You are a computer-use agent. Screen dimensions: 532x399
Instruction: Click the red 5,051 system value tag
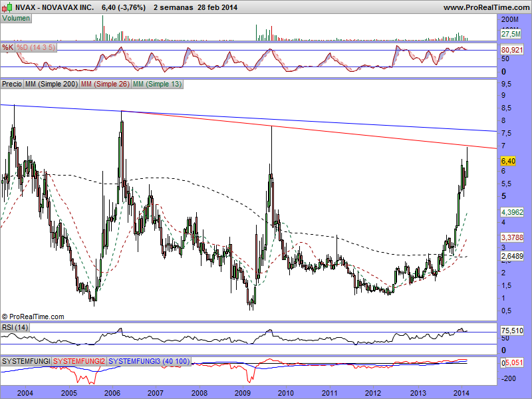(x=514, y=362)
